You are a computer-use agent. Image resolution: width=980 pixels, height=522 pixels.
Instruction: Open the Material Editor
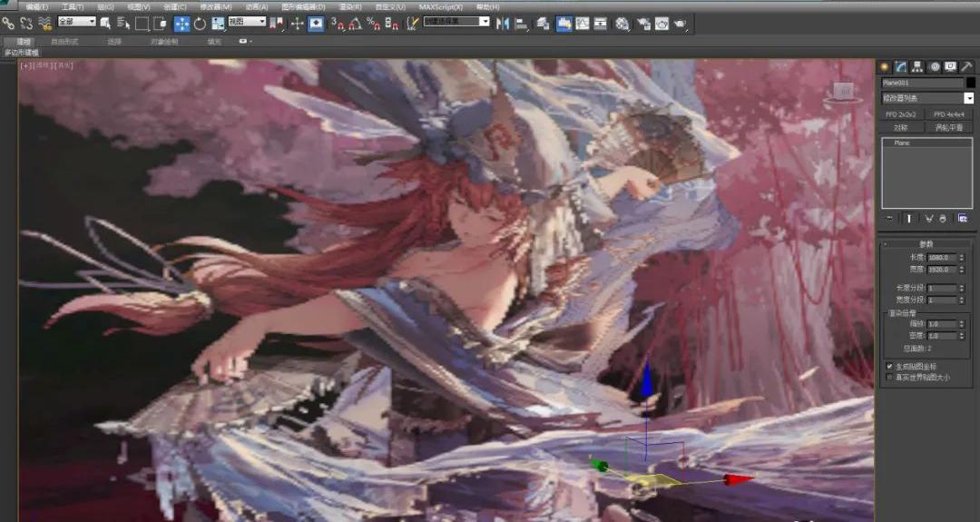pos(622,24)
